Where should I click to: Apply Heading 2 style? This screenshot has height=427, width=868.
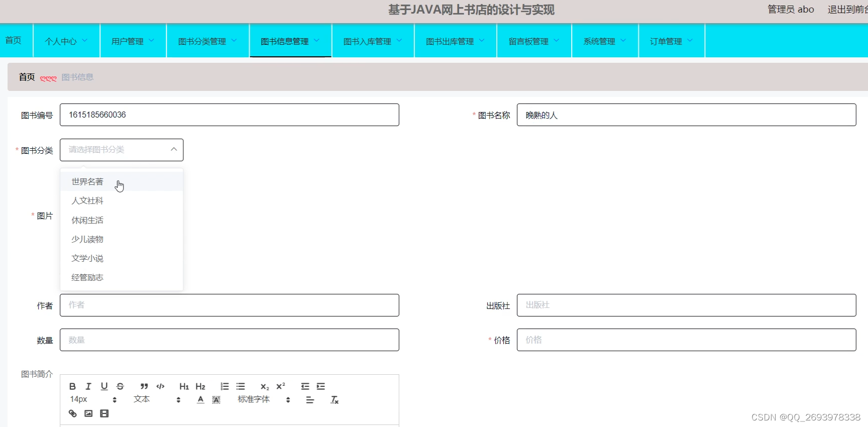pyautogui.click(x=200, y=386)
